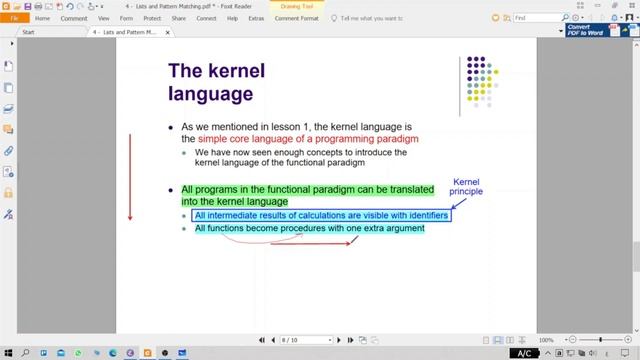The image size is (640, 360).
Task: Select the Comment Format tab
Action: [296, 18]
